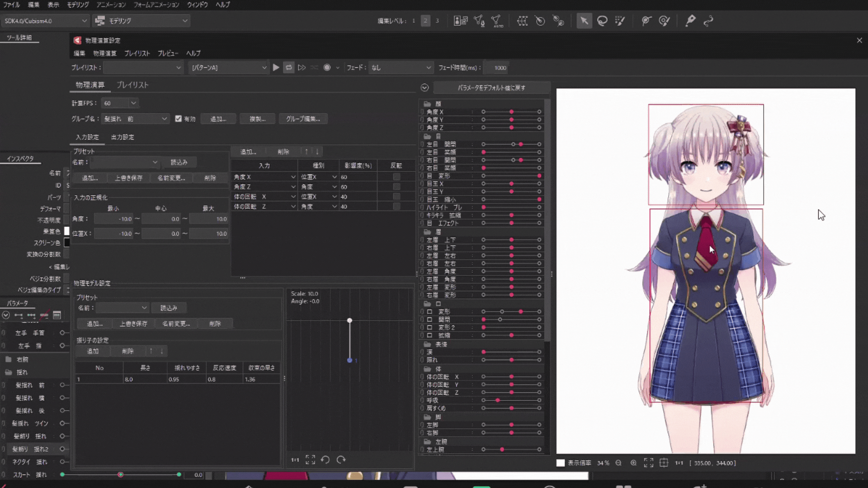The height and width of the screenshot is (488, 868).
Task: Toggle 反転 checkbox for 体の回転 Z row
Action: 396,206
